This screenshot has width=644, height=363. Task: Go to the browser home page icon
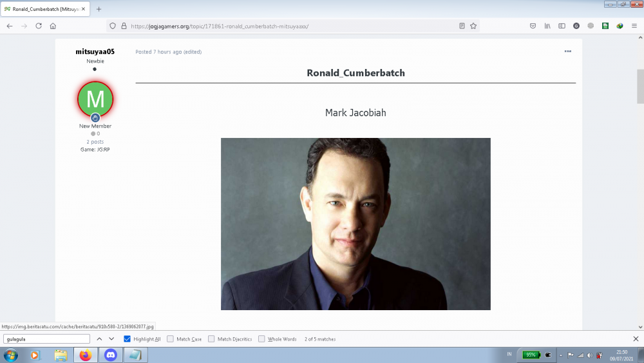(x=53, y=26)
